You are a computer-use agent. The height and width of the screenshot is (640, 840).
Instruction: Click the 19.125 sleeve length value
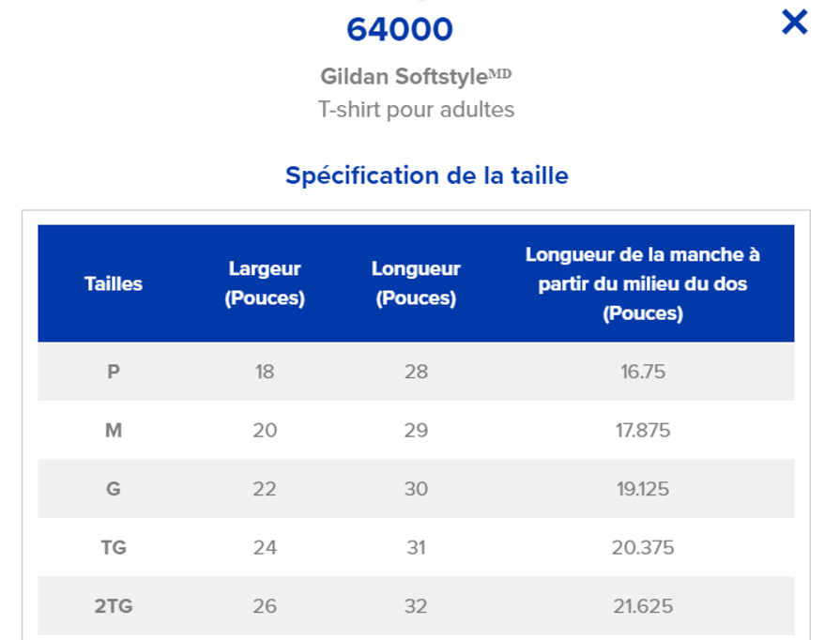(642, 489)
